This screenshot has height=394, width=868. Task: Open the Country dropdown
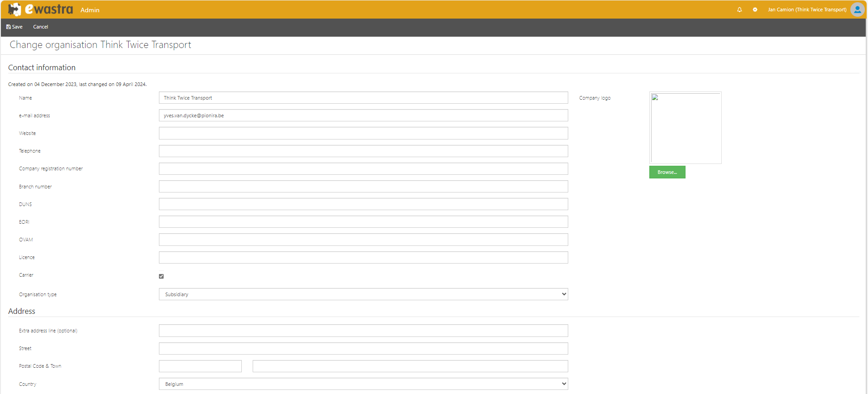(x=363, y=384)
